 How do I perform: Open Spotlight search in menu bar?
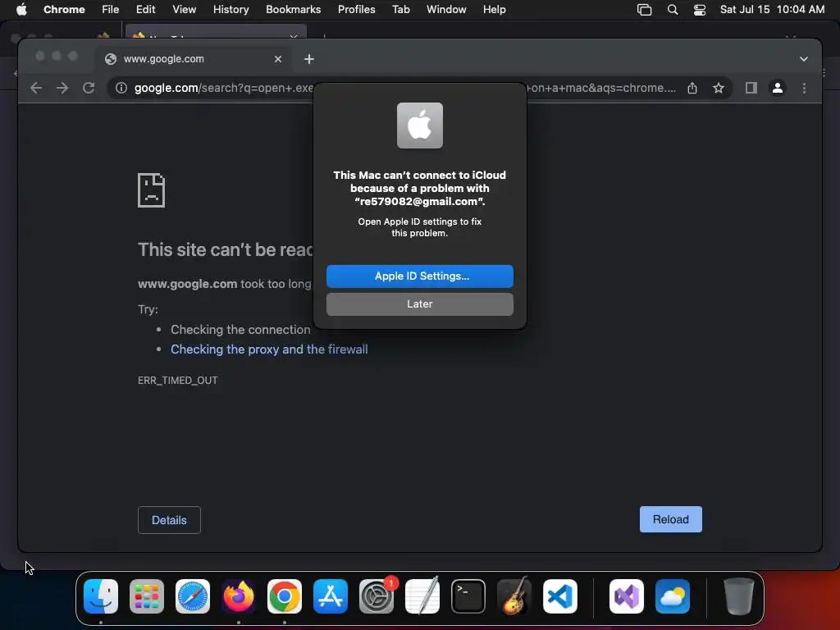click(673, 9)
